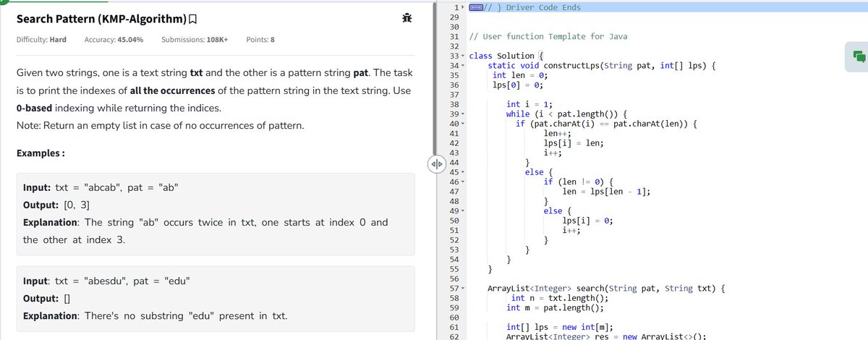The image size is (868, 340).
Task: Bookmark the Search Pattern (KMP-Algorithm) problem
Action: point(194,17)
